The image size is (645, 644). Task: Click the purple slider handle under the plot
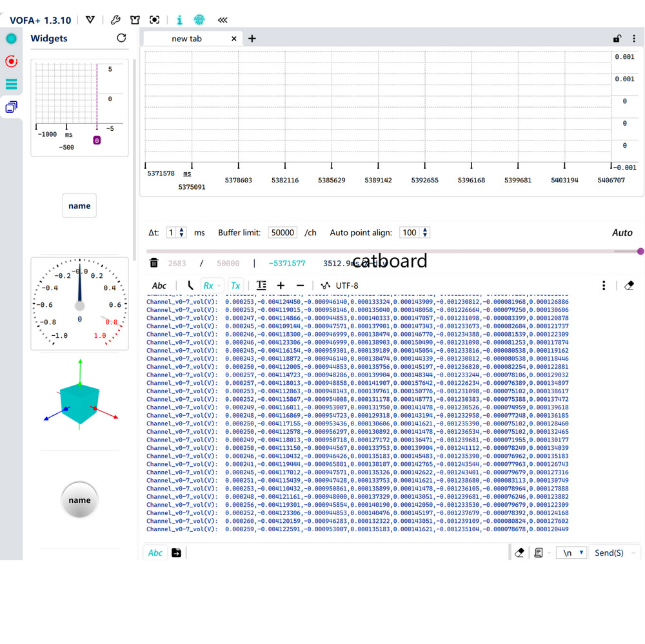[640, 251]
